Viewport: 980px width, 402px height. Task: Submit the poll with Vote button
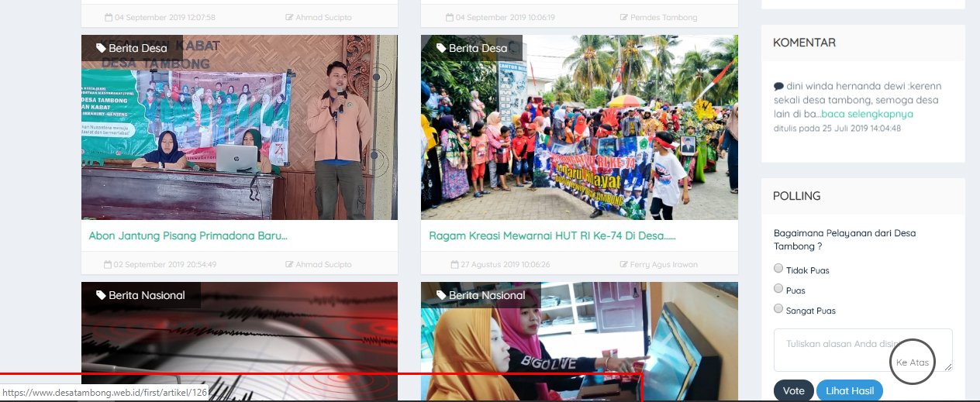tap(794, 390)
